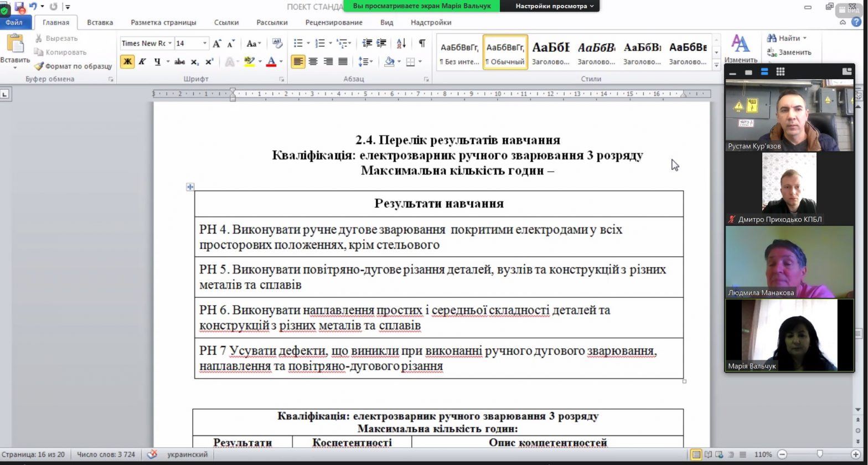Click the Undo icon in quick access
This screenshot has height=465, width=868.
point(33,7)
